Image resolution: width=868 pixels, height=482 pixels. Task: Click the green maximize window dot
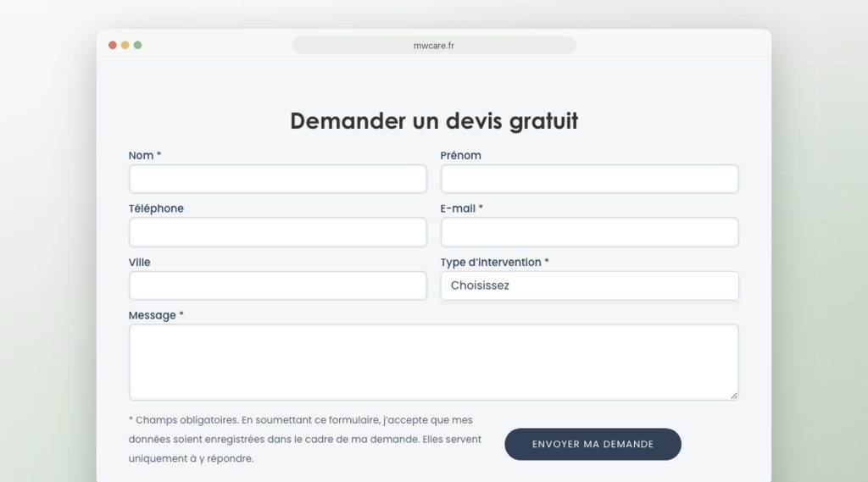point(138,46)
